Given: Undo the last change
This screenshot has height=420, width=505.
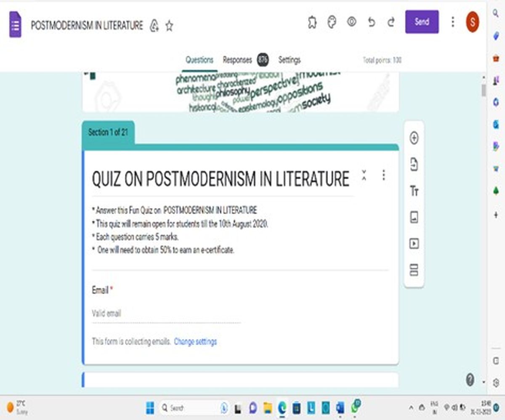Looking at the screenshot, I should 371,22.
